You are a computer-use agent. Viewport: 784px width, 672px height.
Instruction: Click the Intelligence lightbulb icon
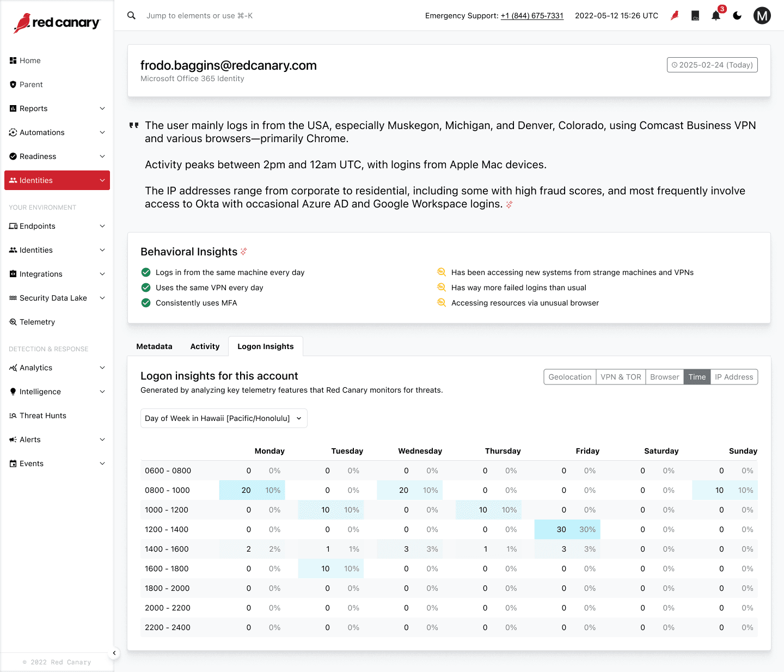point(13,392)
